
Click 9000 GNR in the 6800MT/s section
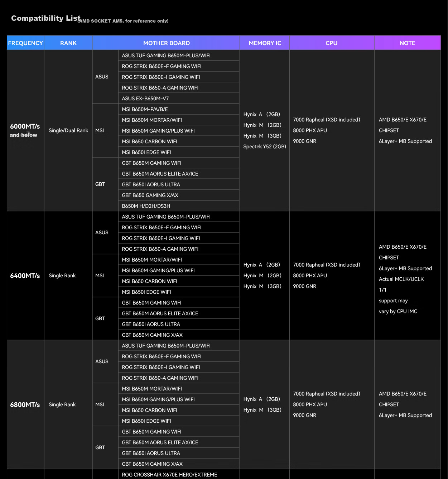[x=305, y=415]
